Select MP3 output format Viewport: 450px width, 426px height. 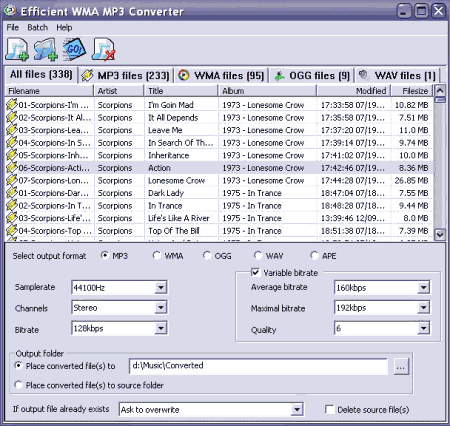[x=105, y=256]
